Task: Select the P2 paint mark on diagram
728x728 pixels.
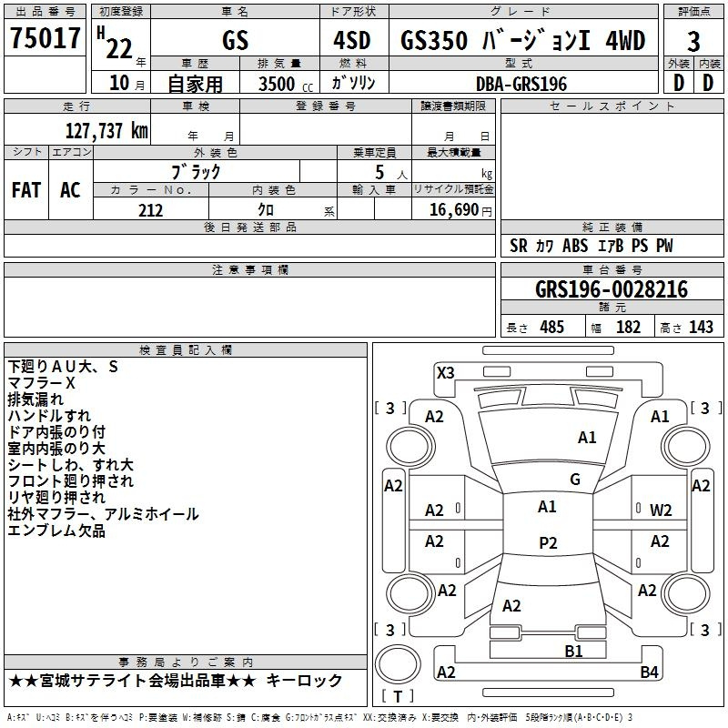Action: point(547,543)
